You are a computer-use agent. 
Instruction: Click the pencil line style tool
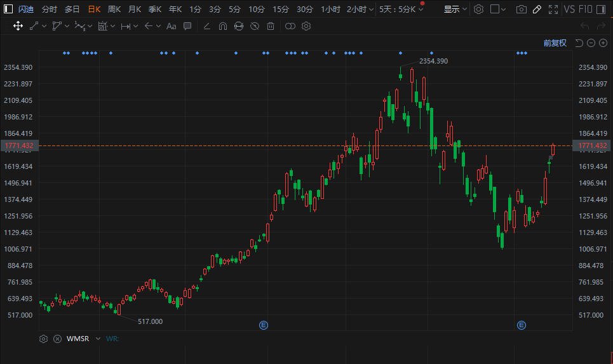pyautogui.click(x=207, y=26)
